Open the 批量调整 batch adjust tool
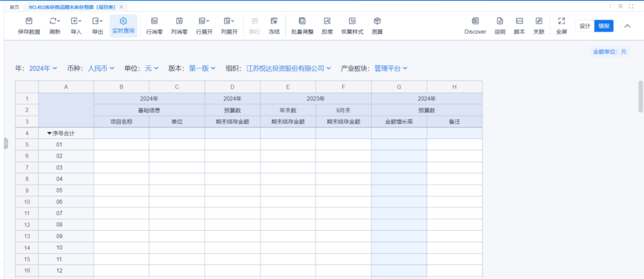 tap(302, 26)
